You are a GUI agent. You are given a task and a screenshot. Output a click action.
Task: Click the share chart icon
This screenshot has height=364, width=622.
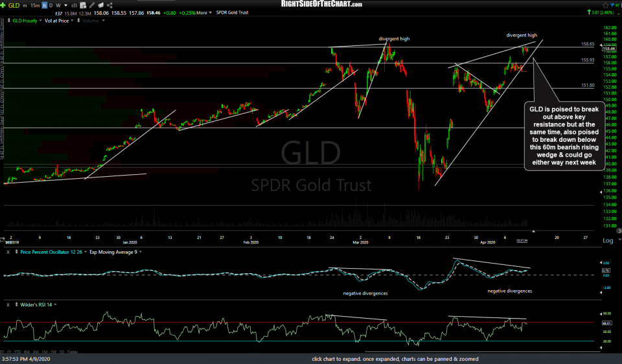[x=110, y=5]
